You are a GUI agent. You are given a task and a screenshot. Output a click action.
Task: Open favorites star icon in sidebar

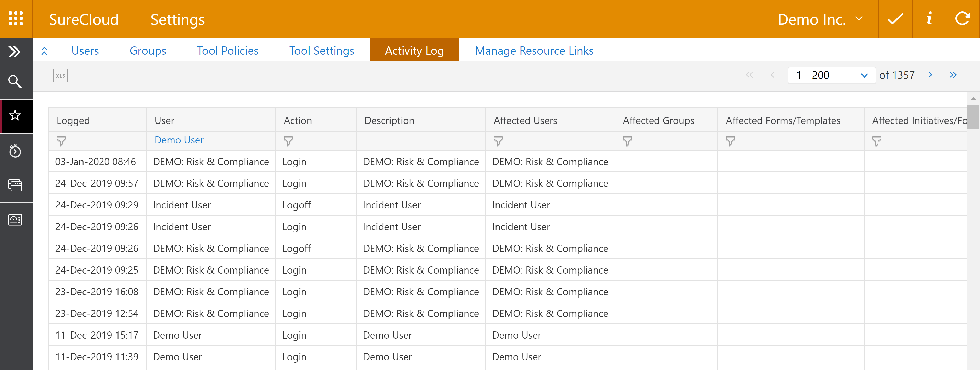point(15,115)
